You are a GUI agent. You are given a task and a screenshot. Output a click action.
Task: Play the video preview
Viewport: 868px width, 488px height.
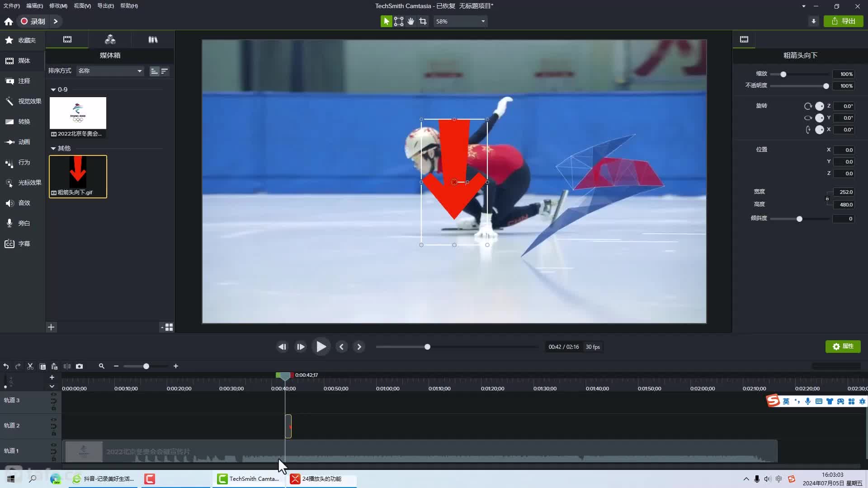click(321, 347)
